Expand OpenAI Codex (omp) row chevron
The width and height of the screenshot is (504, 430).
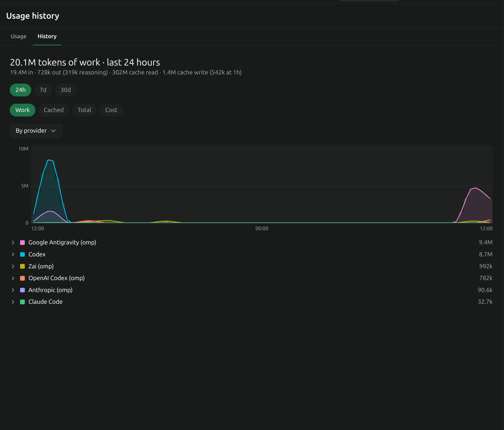coord(13,278)
